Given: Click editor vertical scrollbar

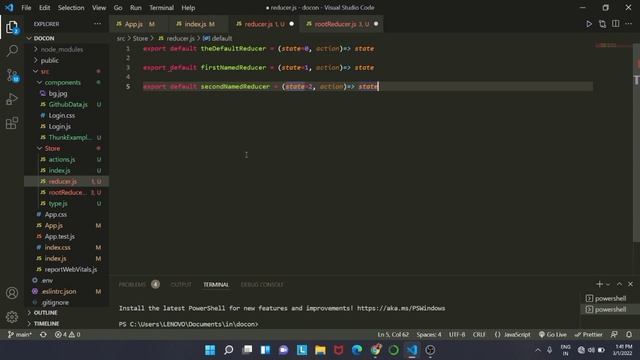Looking at the screenshot, I should pyautogui.click(x=636, y=143).
